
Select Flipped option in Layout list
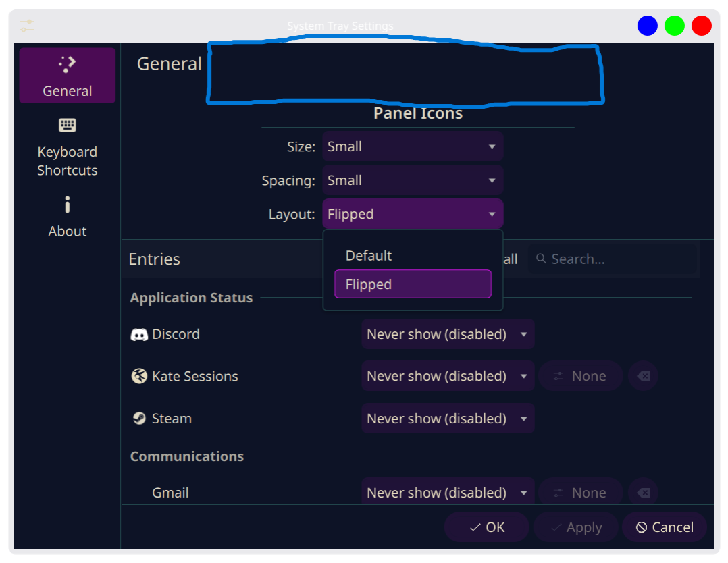pyautogui.click(x=413, y=284)
